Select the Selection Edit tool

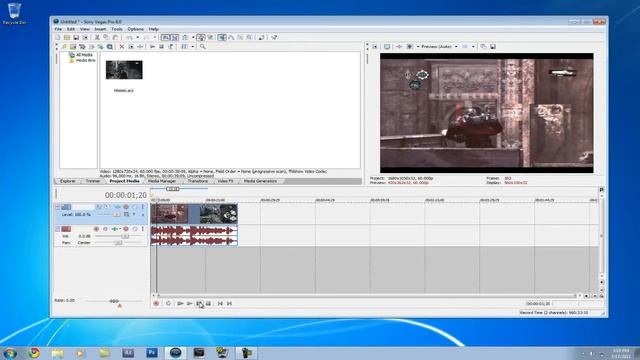[240, 38]
